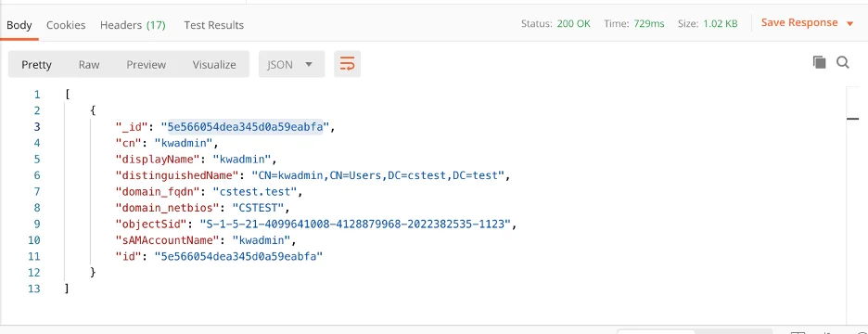Open the JSON format dropdown
The width and height of the screenshot is (868, 334).
pos(290,64)
